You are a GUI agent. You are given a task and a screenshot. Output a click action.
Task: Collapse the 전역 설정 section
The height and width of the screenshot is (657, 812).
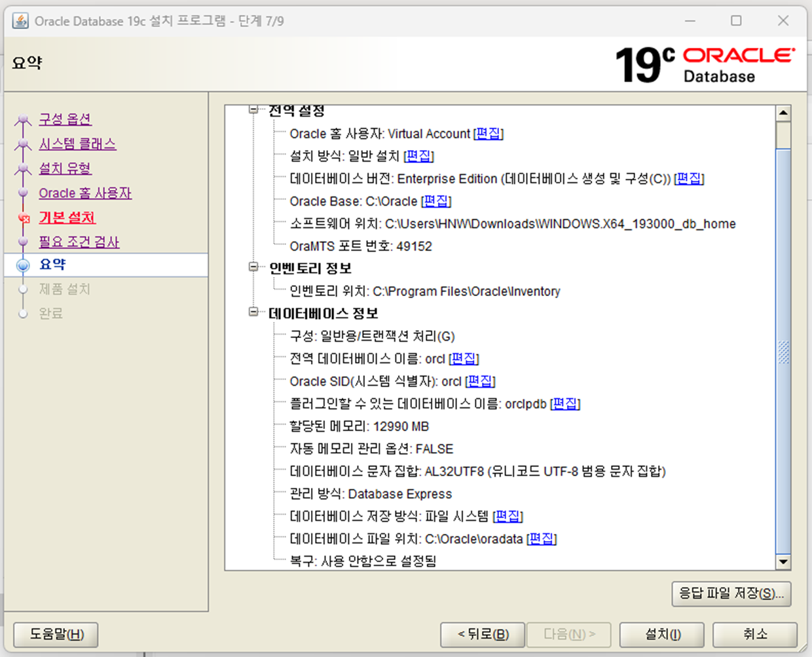[253, 110]
